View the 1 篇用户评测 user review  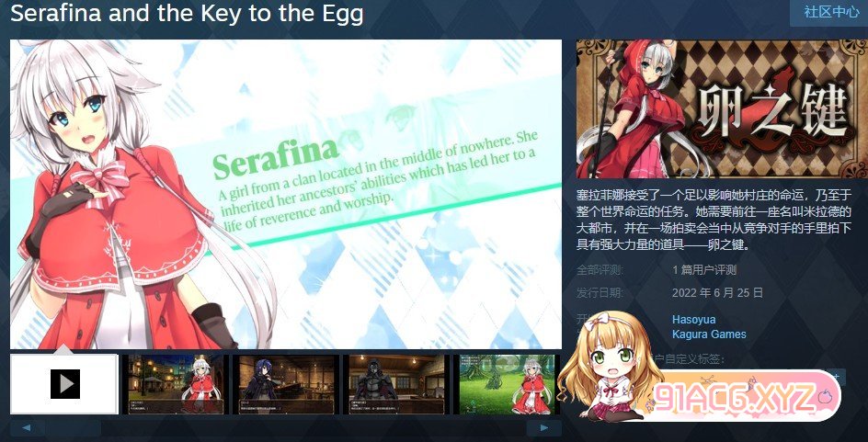pyautogui.click(x=704, y=270)
